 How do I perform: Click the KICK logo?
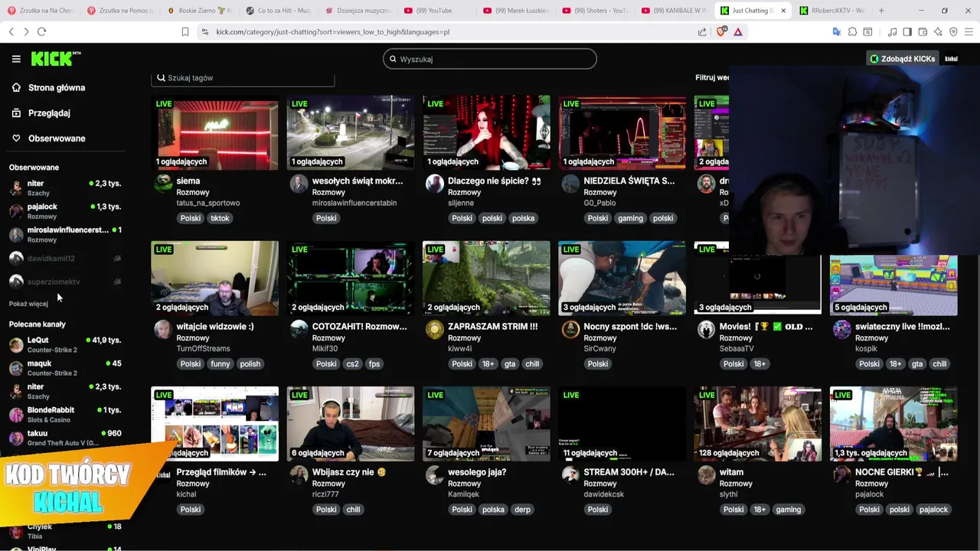point(55,59)
